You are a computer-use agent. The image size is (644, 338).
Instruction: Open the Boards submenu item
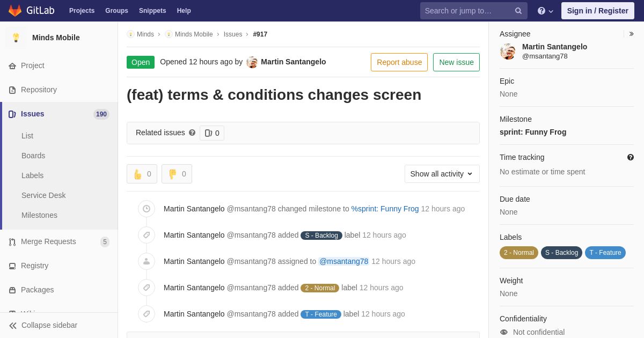33,156
